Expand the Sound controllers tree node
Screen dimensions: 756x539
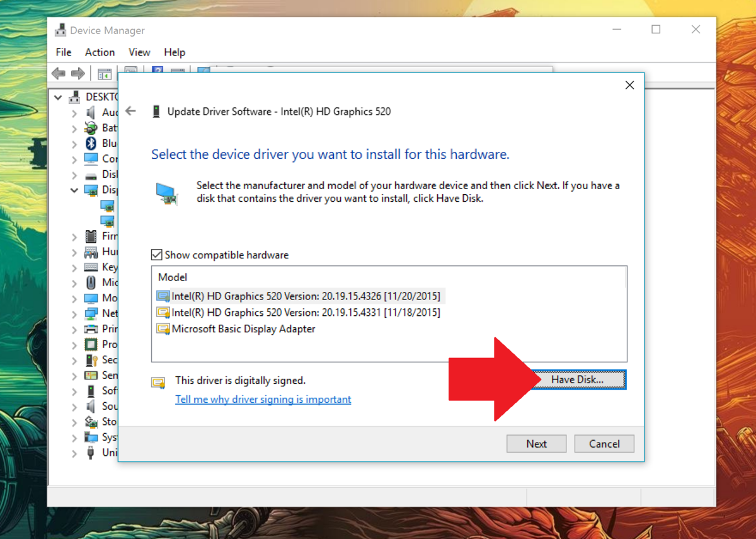click(x=74, y=407)
